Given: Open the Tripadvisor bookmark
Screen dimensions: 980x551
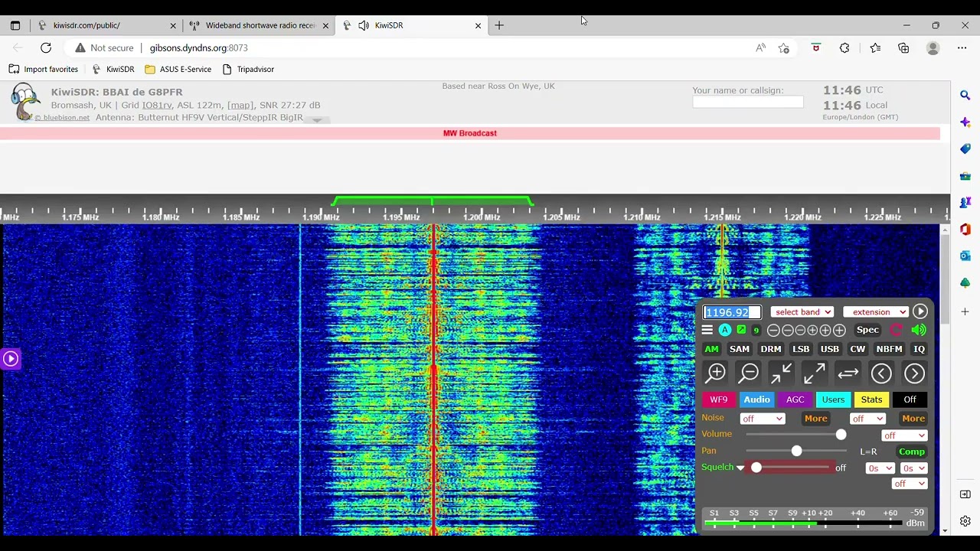Looking at the screenshot, I should (248, 69).
